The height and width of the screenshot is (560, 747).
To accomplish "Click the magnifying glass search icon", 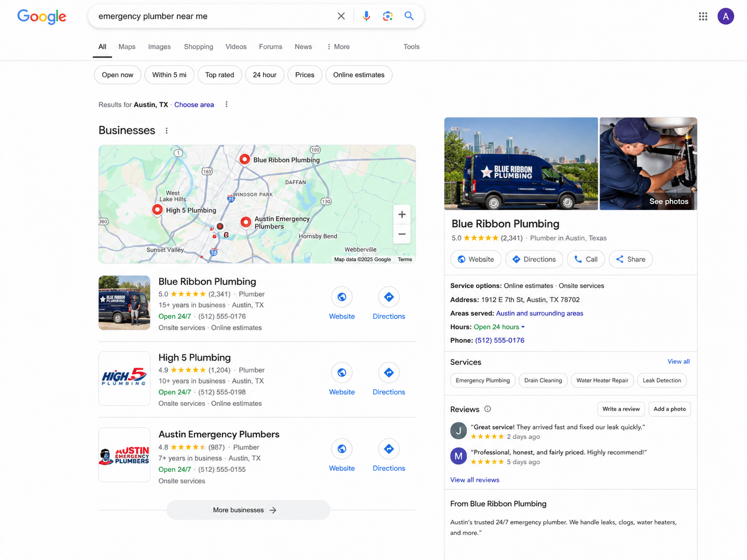I will click(x=409, y=16).
